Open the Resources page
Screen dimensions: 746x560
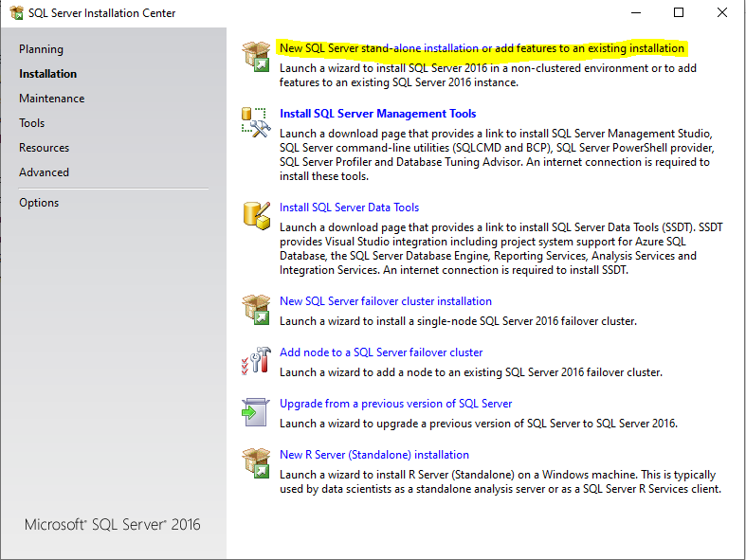[x=44, y=148]
